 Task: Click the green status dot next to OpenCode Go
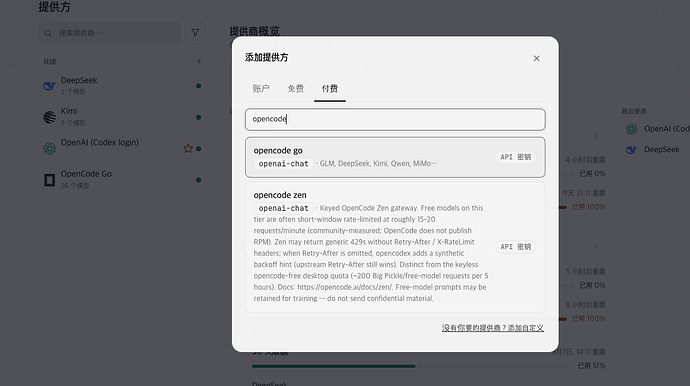pyautogui.click(x=198, y=180)
